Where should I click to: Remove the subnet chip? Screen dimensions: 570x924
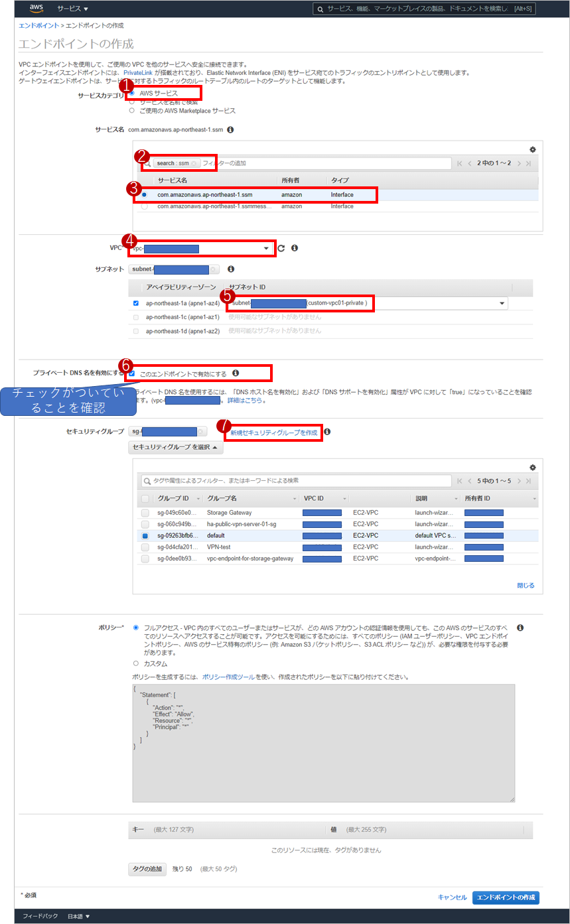tap(214, 269)
